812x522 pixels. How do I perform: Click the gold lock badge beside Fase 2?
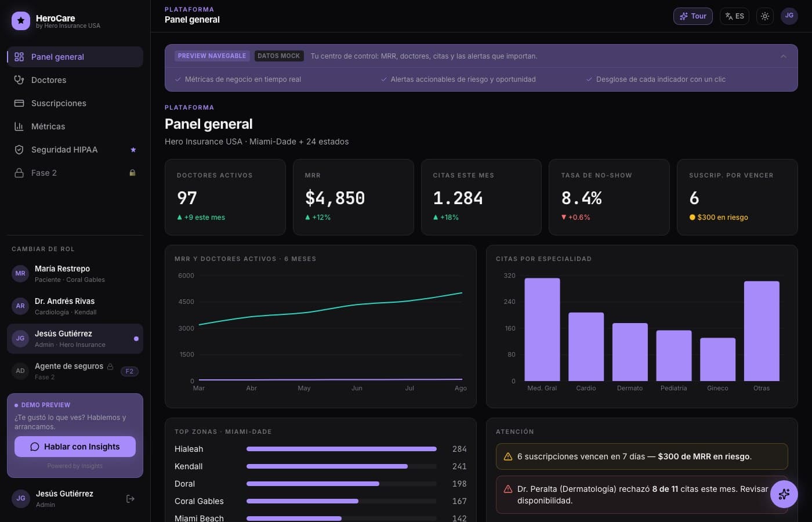click(x=132, y=173)
